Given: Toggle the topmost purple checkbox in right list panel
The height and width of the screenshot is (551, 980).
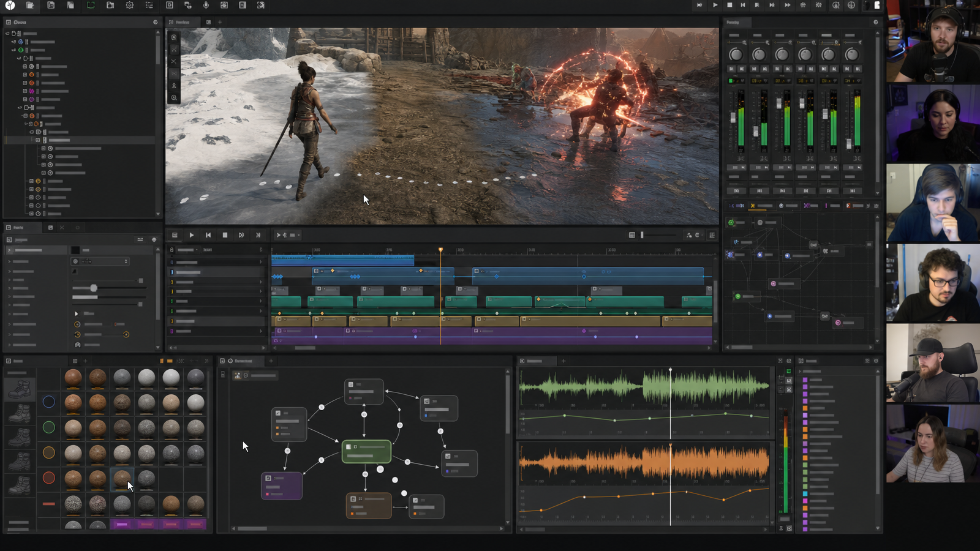Looking at the screenshot, I should coord(805,380).
